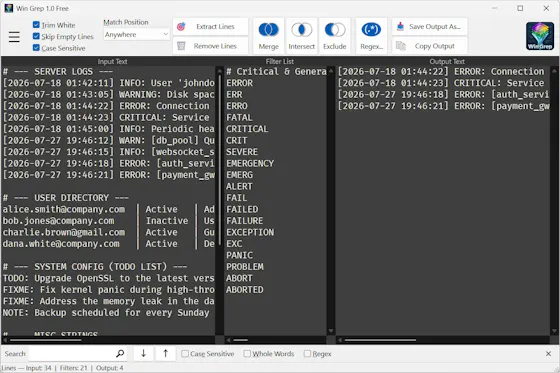
Task: Click the Filter List vertical scrollbar down arrow
Action: [331, 331]
